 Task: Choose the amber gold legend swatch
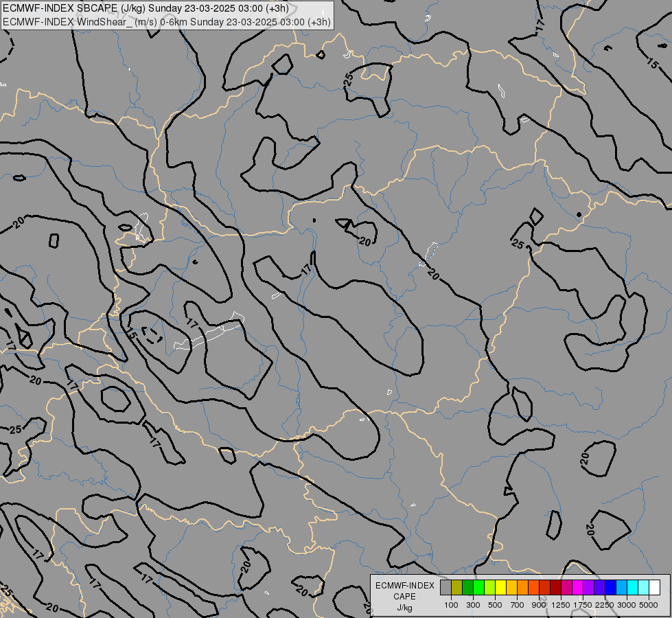(511, 587)
